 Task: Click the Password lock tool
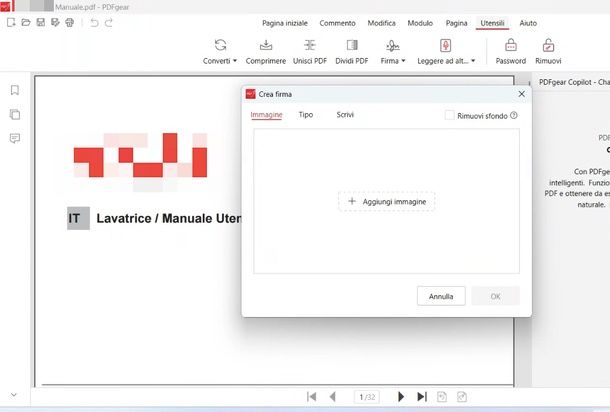point(511,51)
